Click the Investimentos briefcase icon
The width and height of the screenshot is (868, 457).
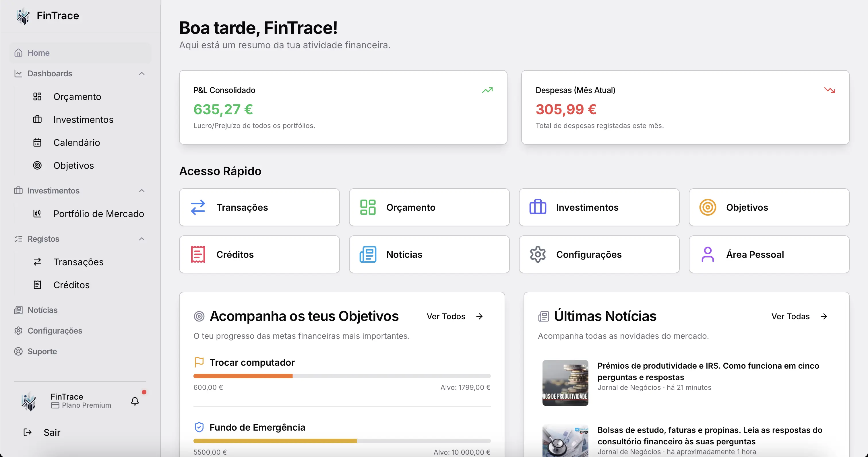tap(537, 207)
